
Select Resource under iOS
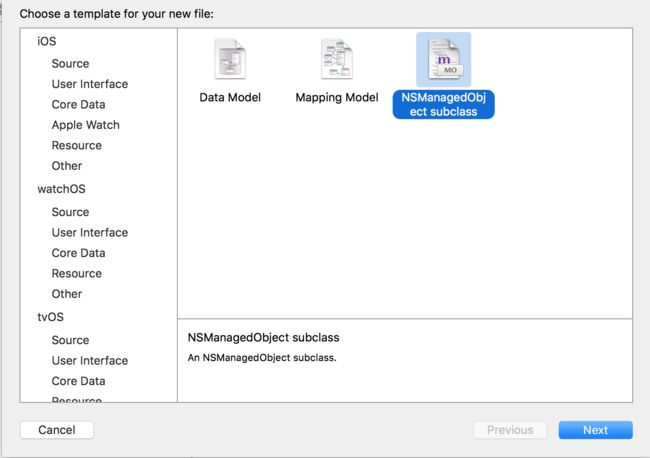(77, 145)
